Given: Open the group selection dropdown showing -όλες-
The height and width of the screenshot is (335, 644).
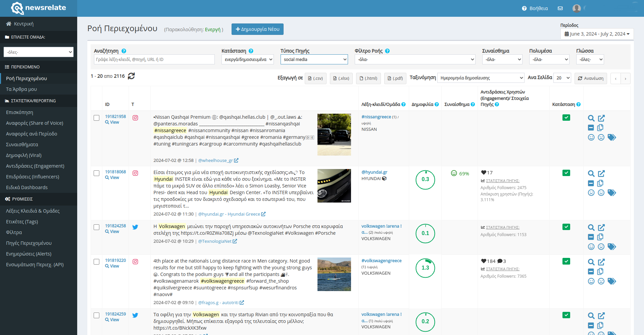Looking at the screenshot, I should tap(39, 52).
